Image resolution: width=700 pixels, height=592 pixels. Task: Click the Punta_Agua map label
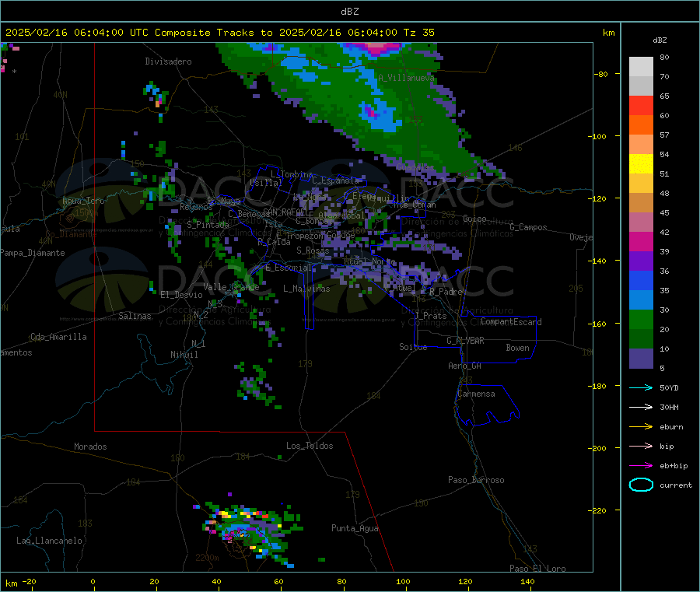355,528
